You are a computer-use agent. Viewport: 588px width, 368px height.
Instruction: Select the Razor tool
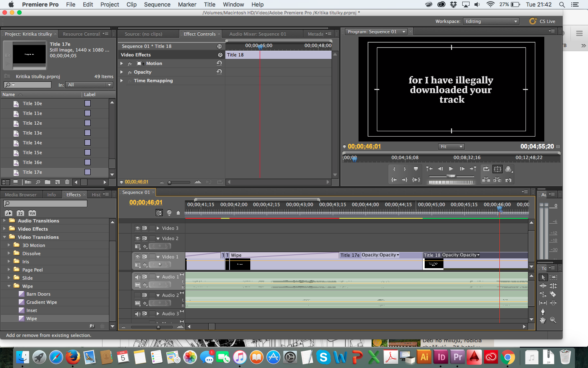tap(553, 294)
